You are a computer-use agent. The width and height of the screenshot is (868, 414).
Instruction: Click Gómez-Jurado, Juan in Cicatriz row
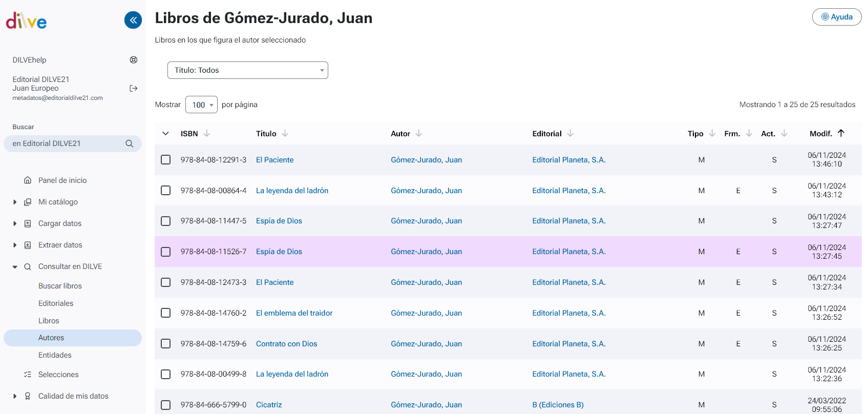[427, 405]
